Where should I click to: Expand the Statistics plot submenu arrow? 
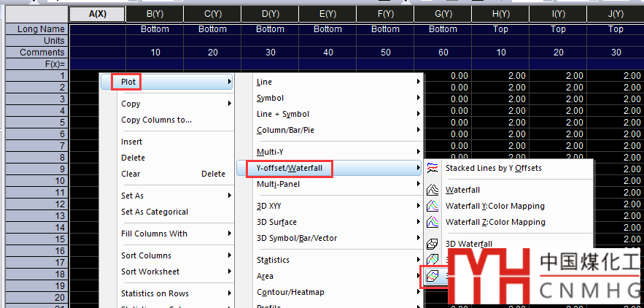tap(419, 260)
